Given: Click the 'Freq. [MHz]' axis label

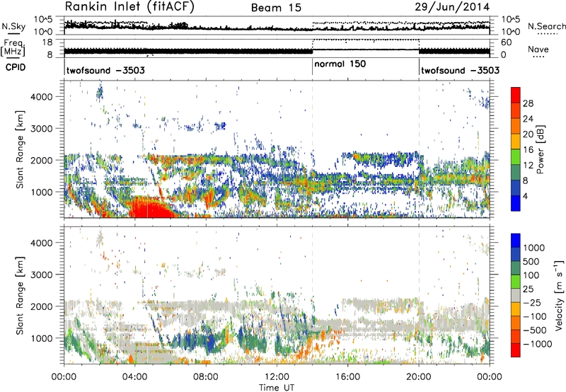Looking at the screenshot, I should (x=13, y=48).
